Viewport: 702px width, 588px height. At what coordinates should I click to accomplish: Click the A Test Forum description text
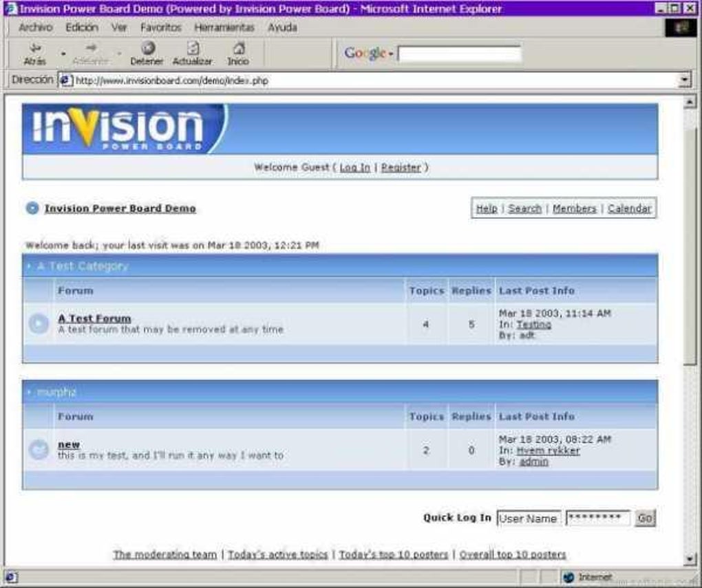[171, 329]
